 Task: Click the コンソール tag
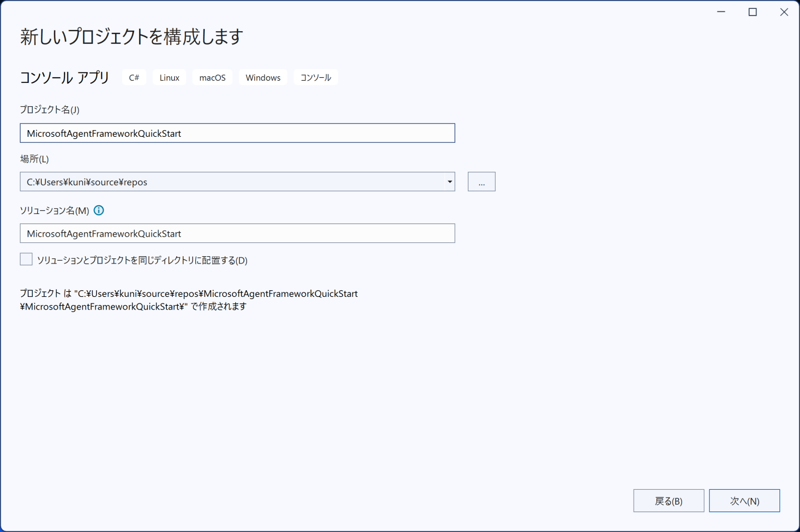tap(315, 78)
